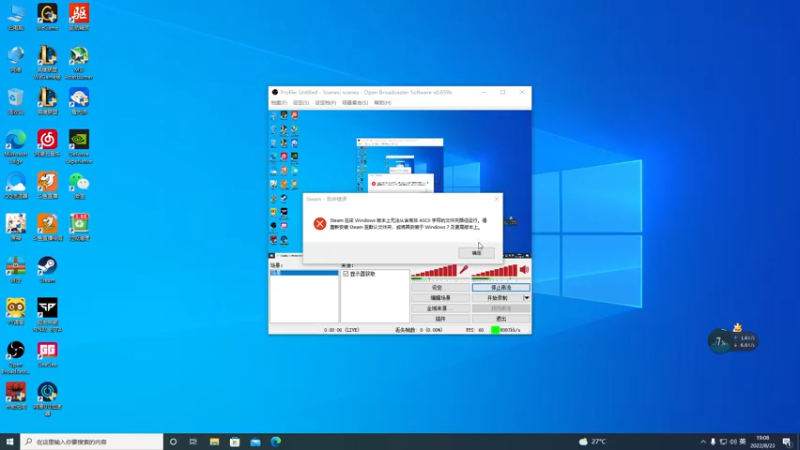Click system tray volume icon
The width and height of the screenshot is (800, 450).
pyautogui.click(x=733, y=442)
